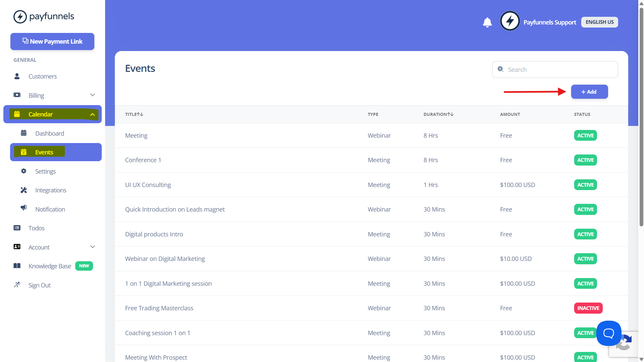The width and height of the screenshot is (644, 362).
Task: Click the Notification megaphone icon
Action: click(x=24, y=208)
